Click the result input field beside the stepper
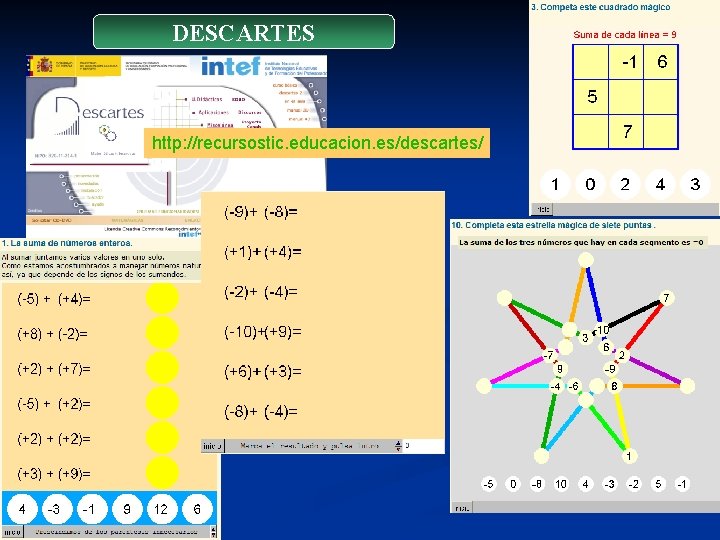 point(423,445)
